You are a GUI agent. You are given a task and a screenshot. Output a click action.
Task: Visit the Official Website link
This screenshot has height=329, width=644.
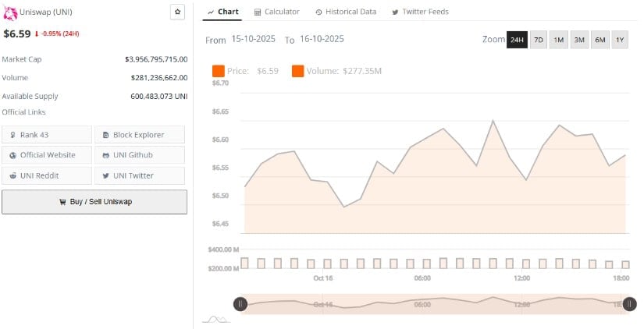pos(47,155)
